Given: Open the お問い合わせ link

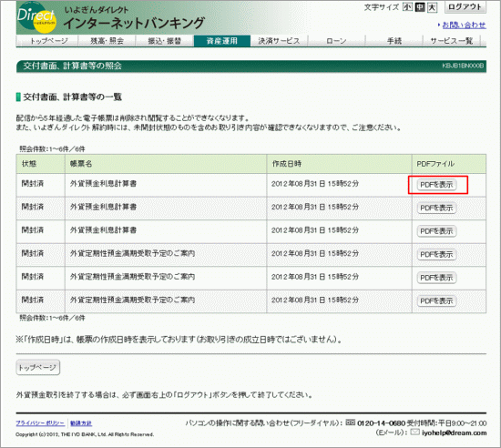Looking at the screenshot, I should [x=464, y=25].
